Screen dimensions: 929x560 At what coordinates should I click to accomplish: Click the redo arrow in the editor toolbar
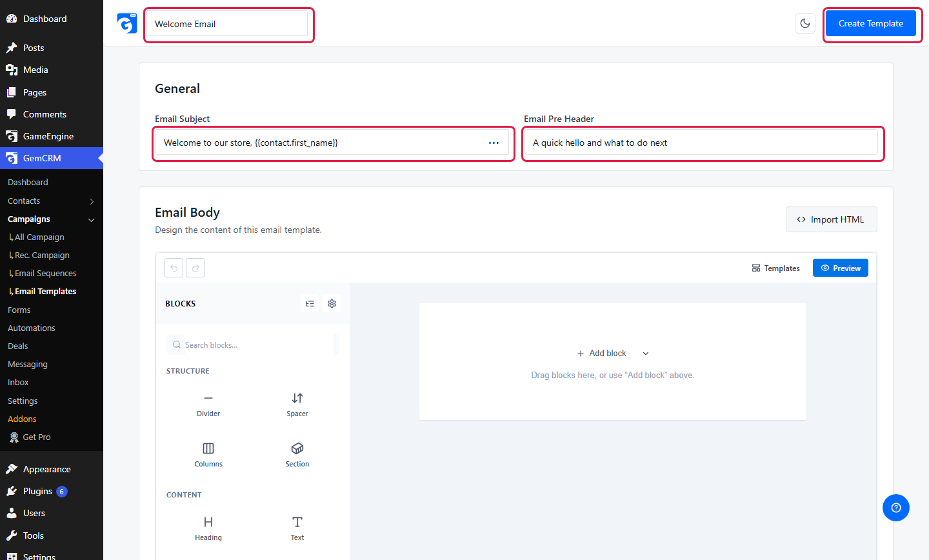pyautogui.click(x=195, y=268)
